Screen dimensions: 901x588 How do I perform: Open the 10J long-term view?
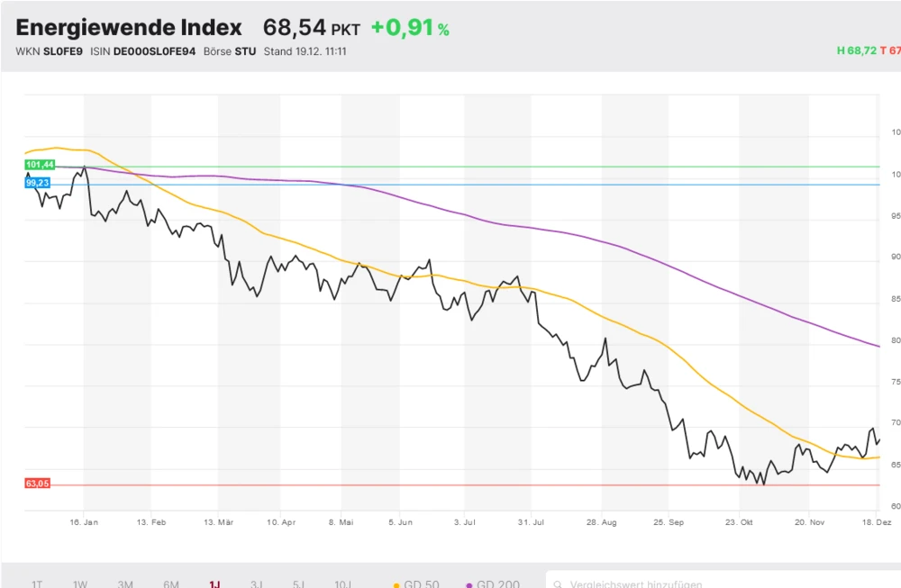tap(342, 583)
